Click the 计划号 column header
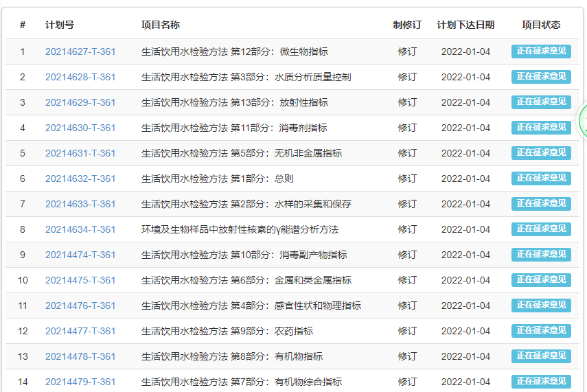Image resolution: width=587 pixels, height=392 pixels. [x=60, y=25]
